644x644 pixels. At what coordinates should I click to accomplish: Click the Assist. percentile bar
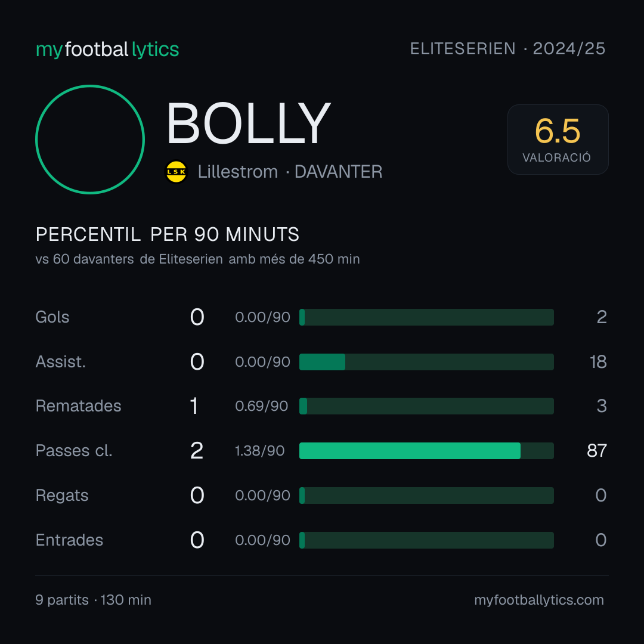coord(426,362)
